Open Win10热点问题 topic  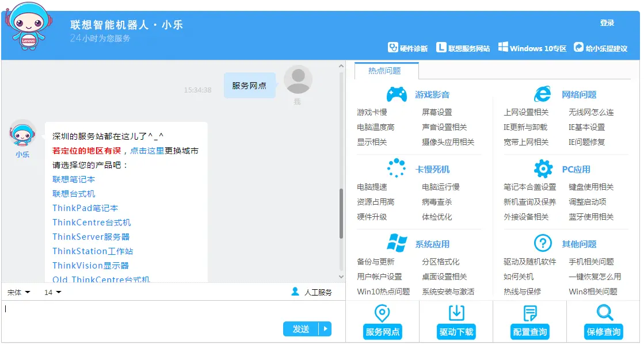point(383,292)
